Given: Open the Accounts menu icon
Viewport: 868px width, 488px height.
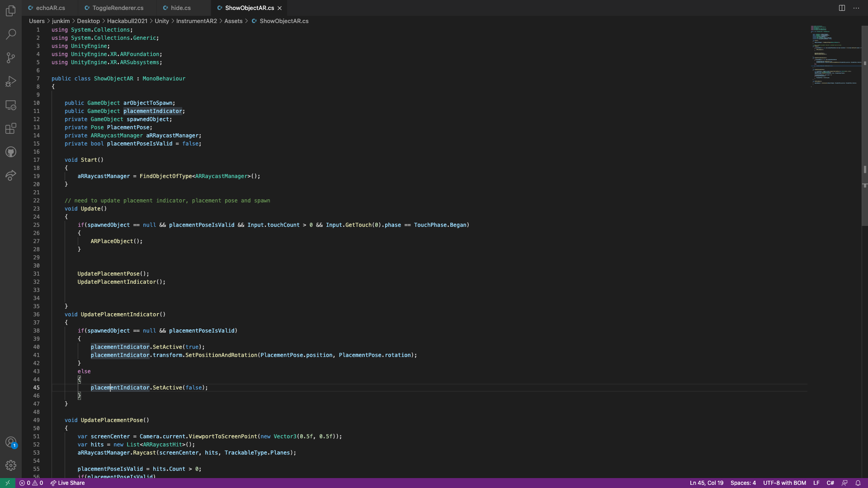Looking at the screenshot, I should [x=11, y=442].
